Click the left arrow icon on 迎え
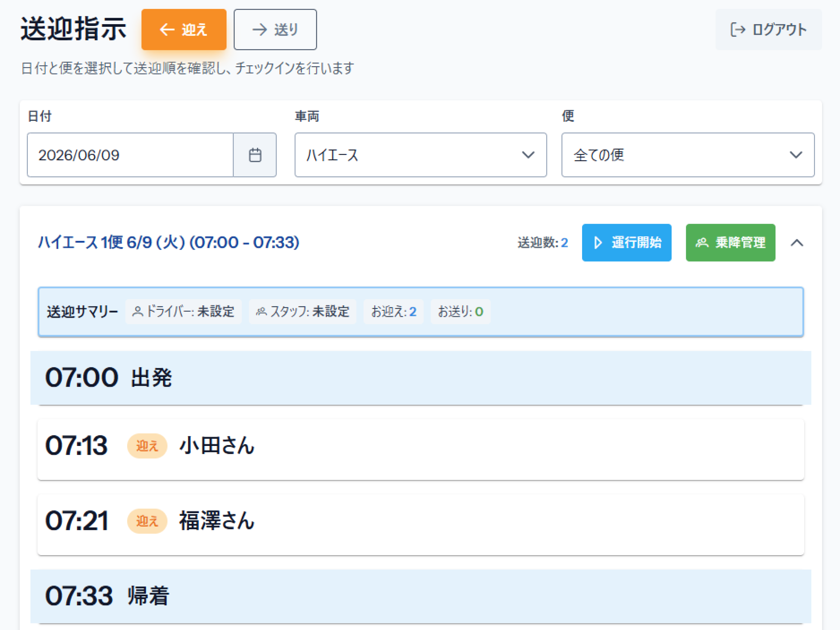840x630 pixels. click(167, 30)
